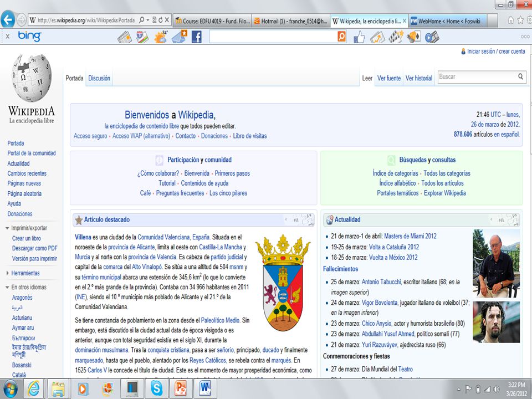Click the browser Forward arrow button
Viewport: 532px width, 399px height.
[22, 21]
